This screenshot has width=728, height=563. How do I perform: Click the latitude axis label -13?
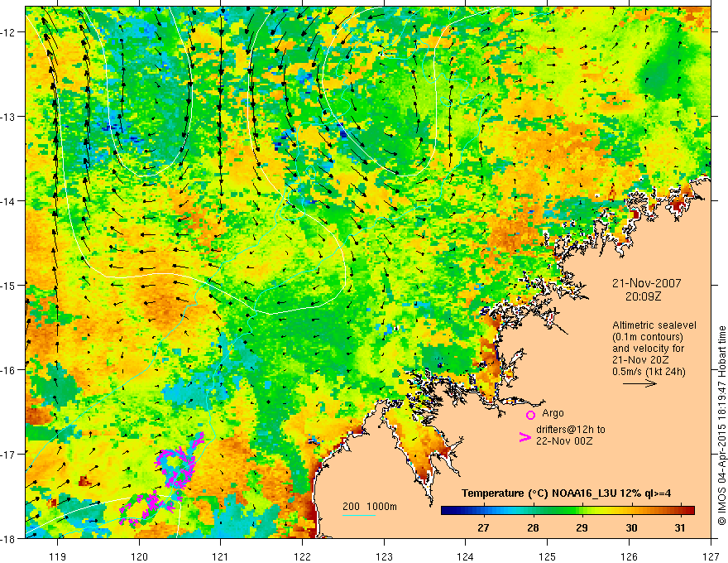click(x=8, y=117)
